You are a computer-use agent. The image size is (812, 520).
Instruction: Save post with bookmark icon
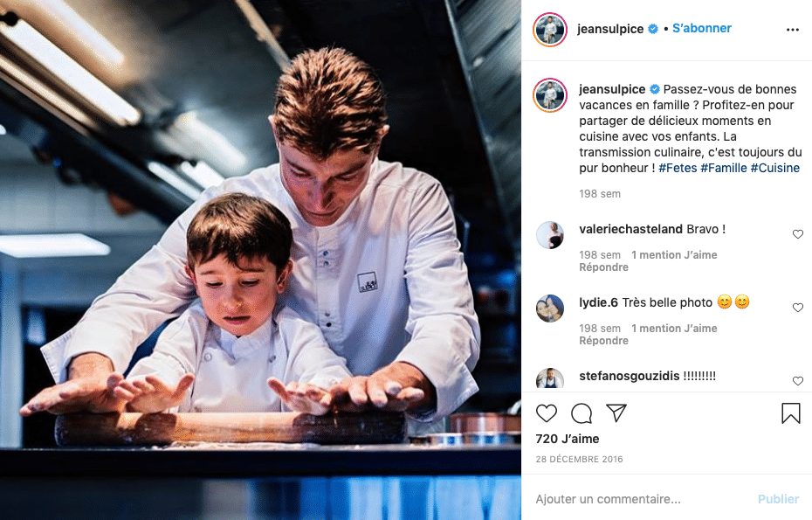click(x=791, y=413)
